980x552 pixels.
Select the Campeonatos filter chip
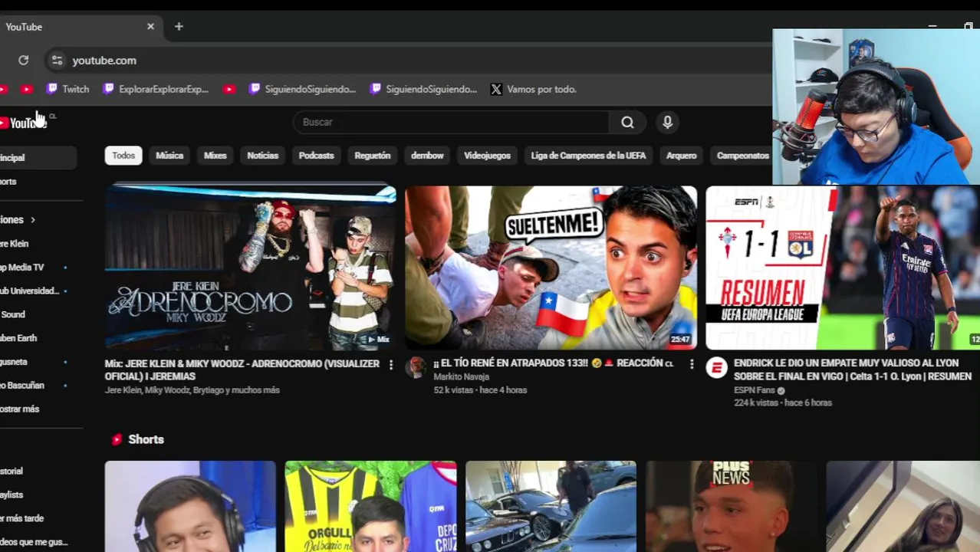[742, 155]
